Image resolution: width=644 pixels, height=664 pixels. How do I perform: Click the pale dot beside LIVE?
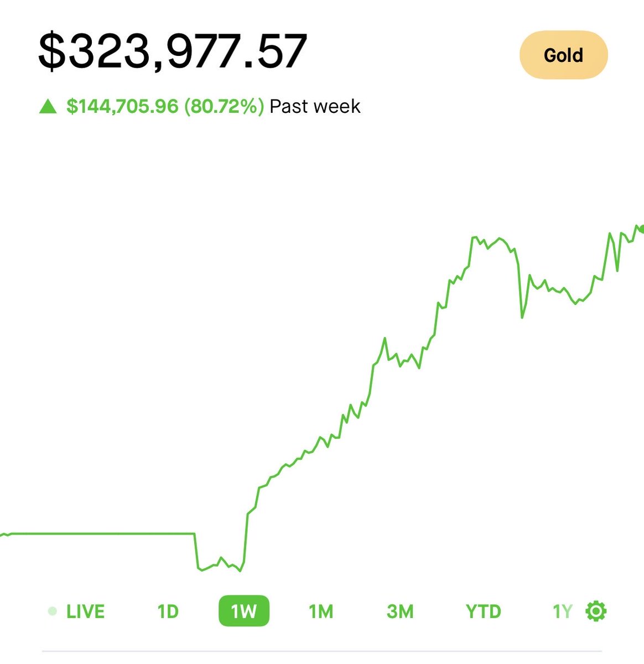(53, 611)
